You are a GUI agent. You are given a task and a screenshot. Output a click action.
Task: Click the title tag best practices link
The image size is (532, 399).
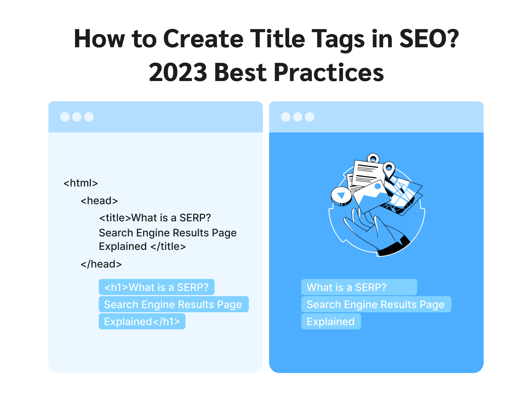tap(266, 42)
